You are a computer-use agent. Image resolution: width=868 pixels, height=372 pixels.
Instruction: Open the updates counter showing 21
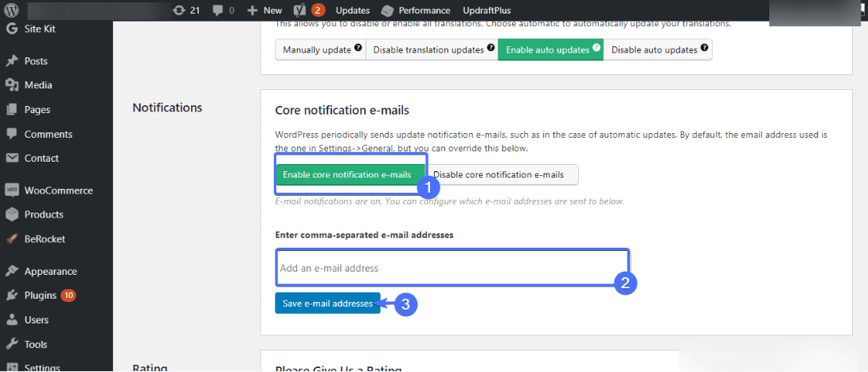[186, 10]
